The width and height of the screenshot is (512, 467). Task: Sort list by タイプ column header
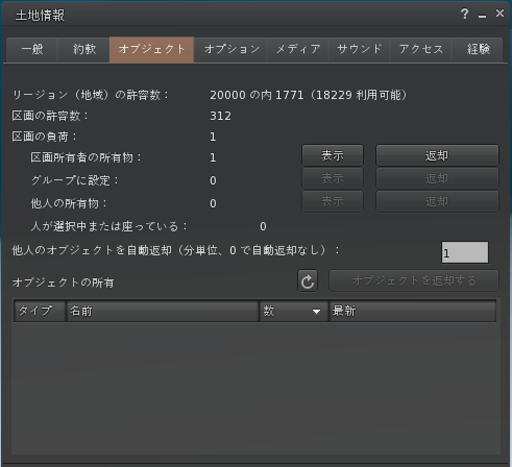point(39,311)
